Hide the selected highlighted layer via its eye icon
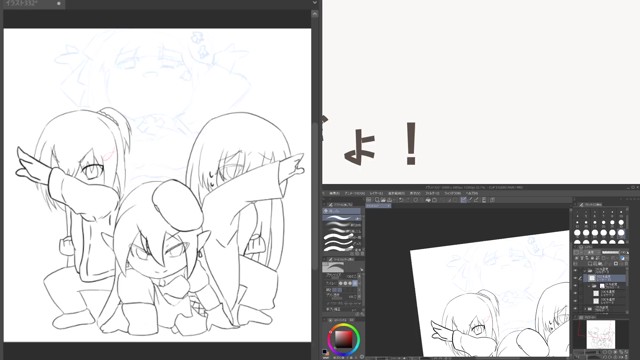The height and width of the screenshot is (360, 640). click(576, 278)
